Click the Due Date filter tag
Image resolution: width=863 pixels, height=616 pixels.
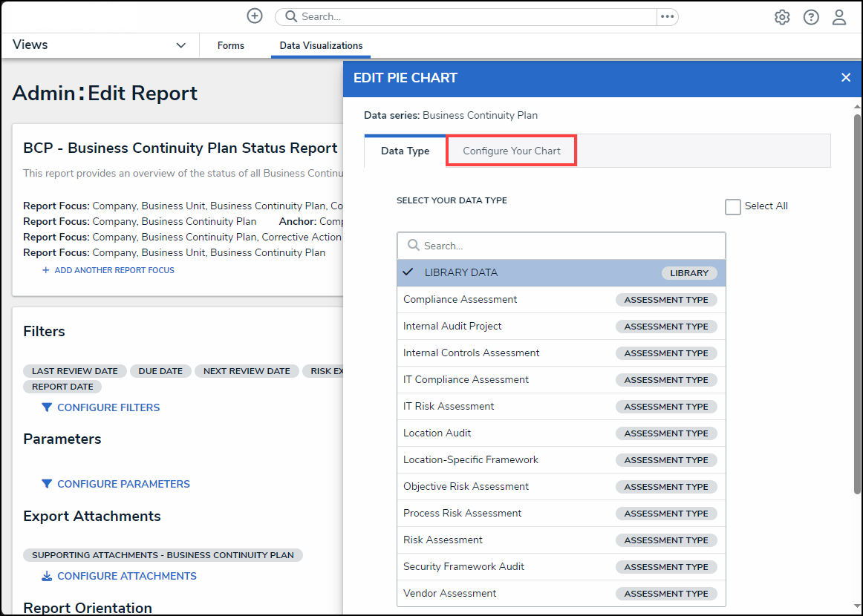[x=160, y=371]
